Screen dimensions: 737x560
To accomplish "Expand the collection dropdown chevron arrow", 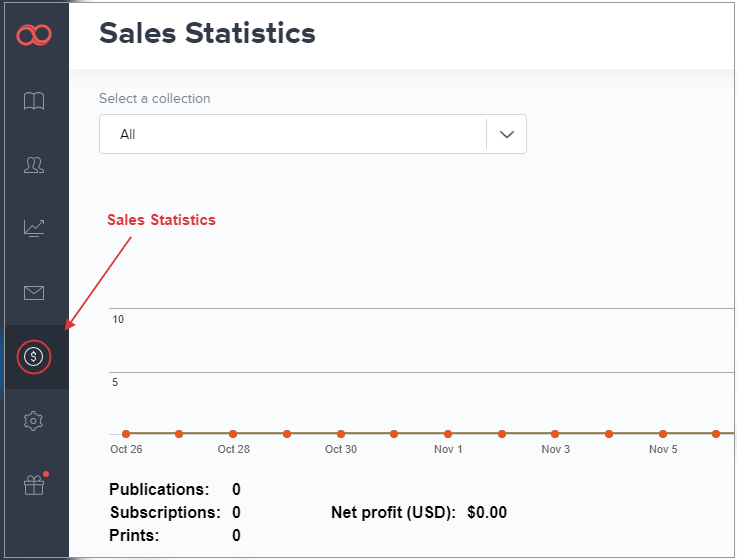I will [x=506, y=134].
